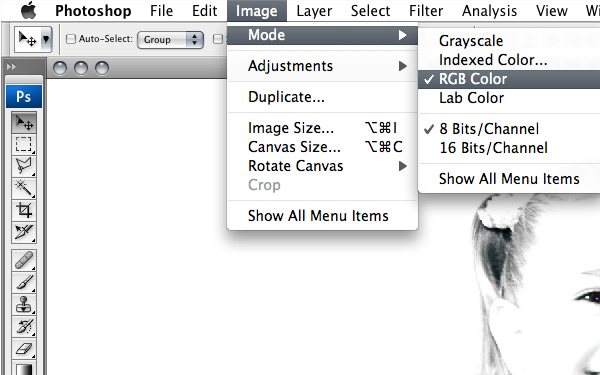Viewport: 600px width, 375px height.
Task: Select the Healing Brush tool
Action: (24, 260)
